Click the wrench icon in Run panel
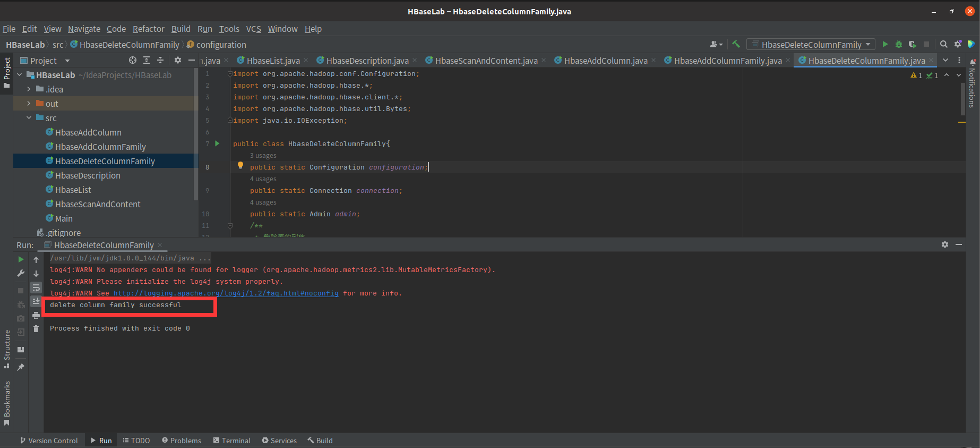 coord(21,273)
